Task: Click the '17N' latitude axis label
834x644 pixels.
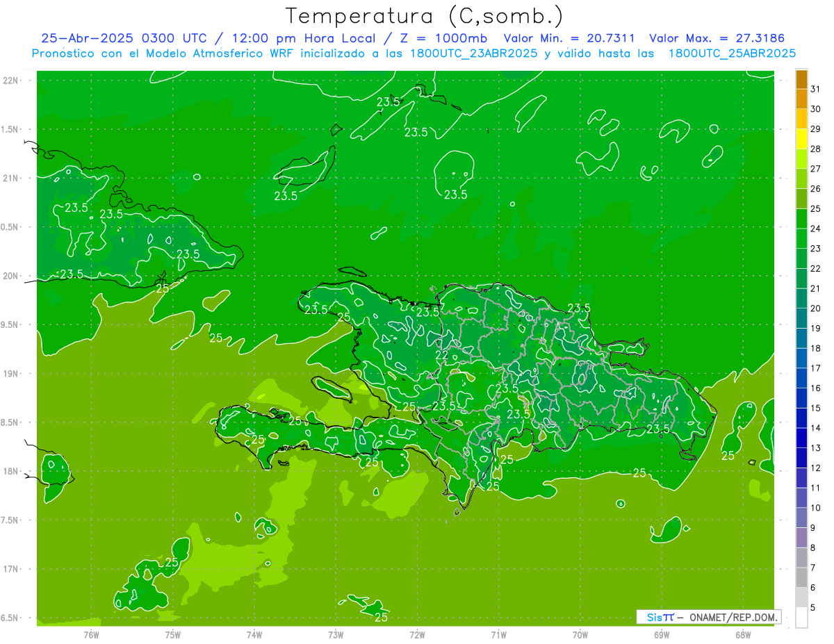Action: pyautogui.click(x=10, y=570)
